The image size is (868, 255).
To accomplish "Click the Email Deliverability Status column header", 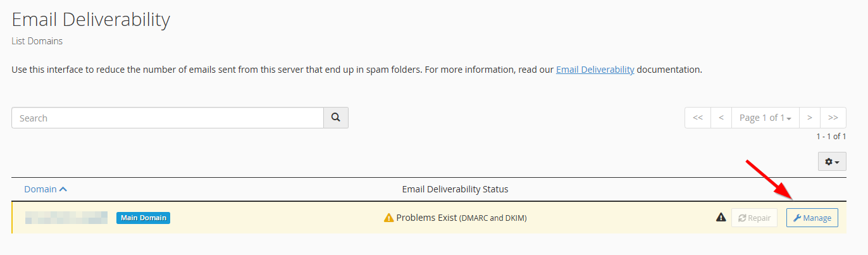I will pos(455,189).
